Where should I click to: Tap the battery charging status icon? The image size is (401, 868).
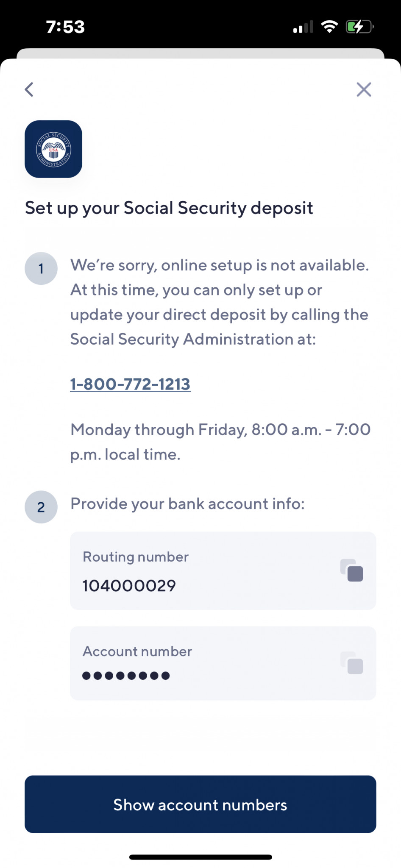[359, 27]
